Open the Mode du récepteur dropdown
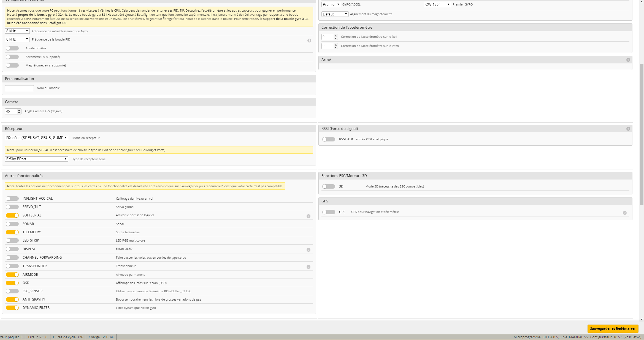The width and height of the screenshot is (644, 340). (36, 138)
